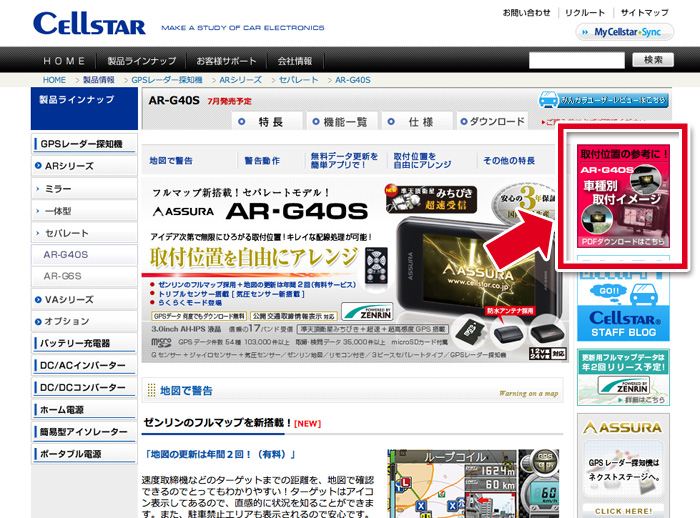Open DC/ACインバーター category
The height and width of the screenshot is (518, 700).
(84, 365)
